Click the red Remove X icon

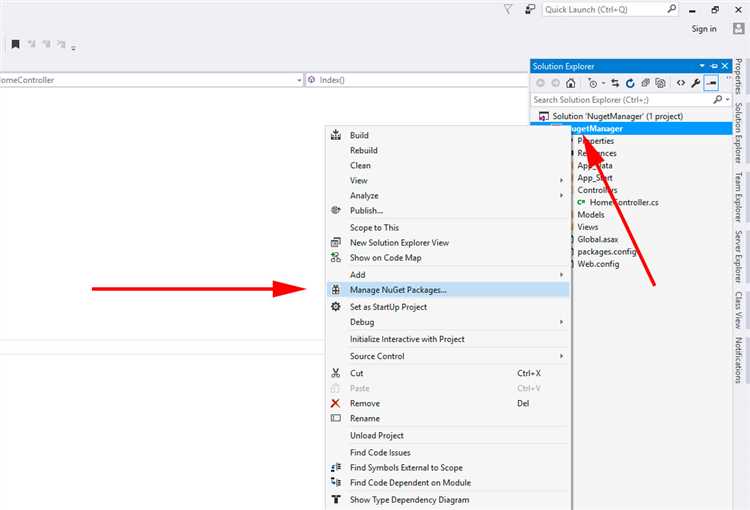336,403
